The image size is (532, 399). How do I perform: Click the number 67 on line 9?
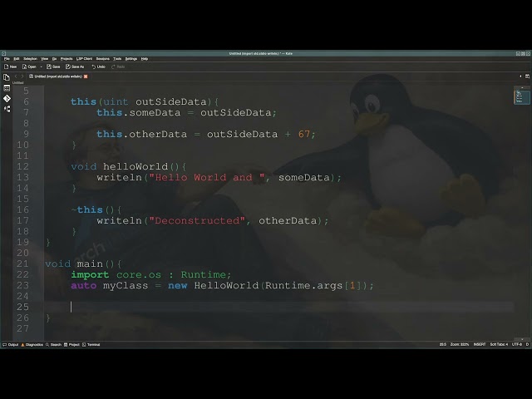point(304,135)
